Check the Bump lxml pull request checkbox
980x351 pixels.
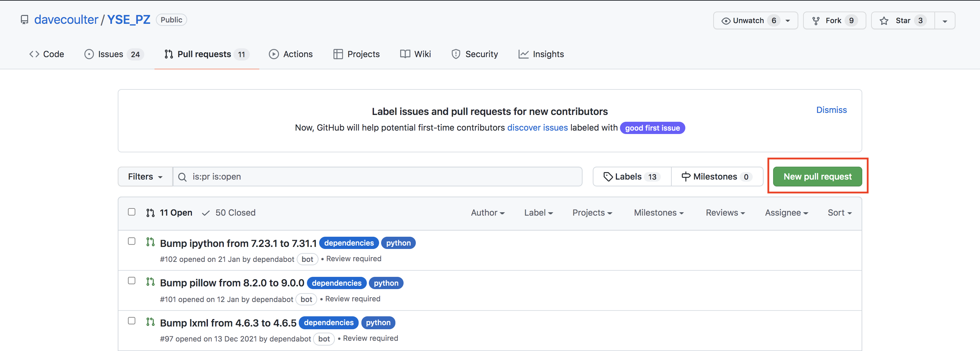[x=132, y=321]
